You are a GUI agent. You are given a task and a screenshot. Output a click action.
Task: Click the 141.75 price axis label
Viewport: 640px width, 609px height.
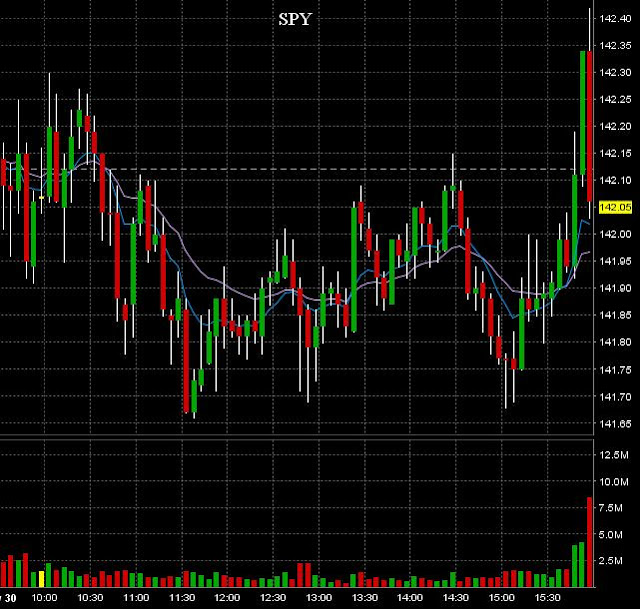615,369
